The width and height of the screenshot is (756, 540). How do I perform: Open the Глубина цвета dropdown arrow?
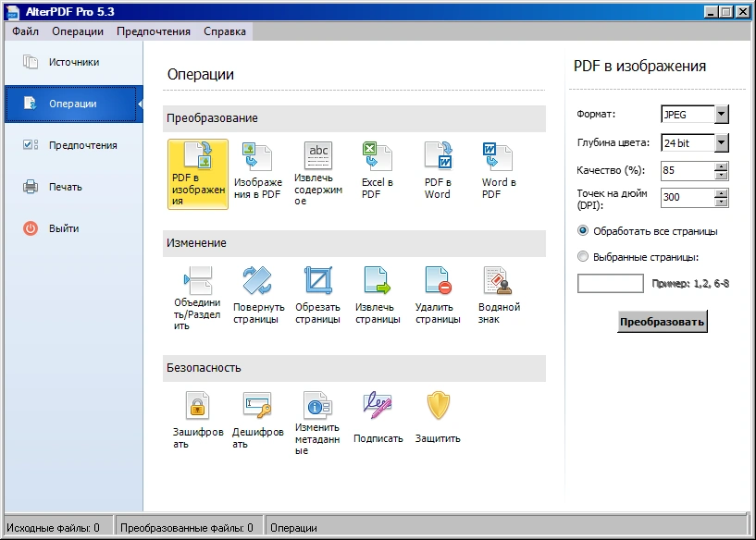point(721,142)
